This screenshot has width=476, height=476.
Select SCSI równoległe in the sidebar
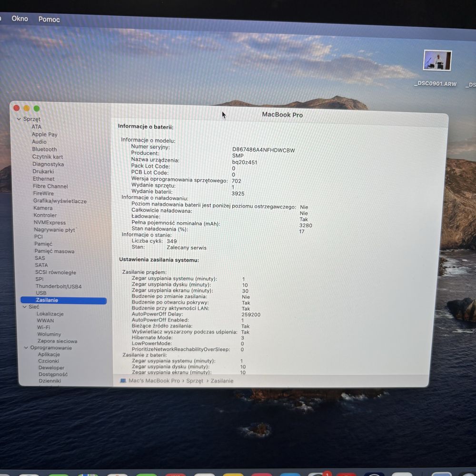[x=56, y=272]
